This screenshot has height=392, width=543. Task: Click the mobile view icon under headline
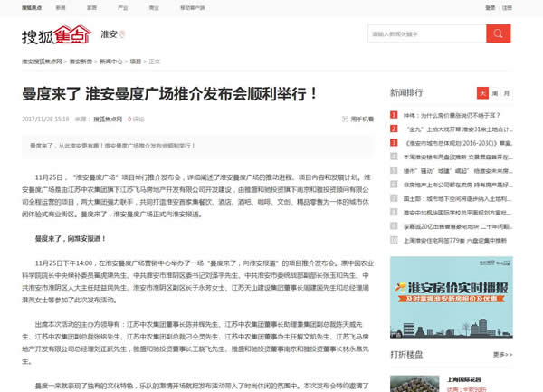coord(345,119)
